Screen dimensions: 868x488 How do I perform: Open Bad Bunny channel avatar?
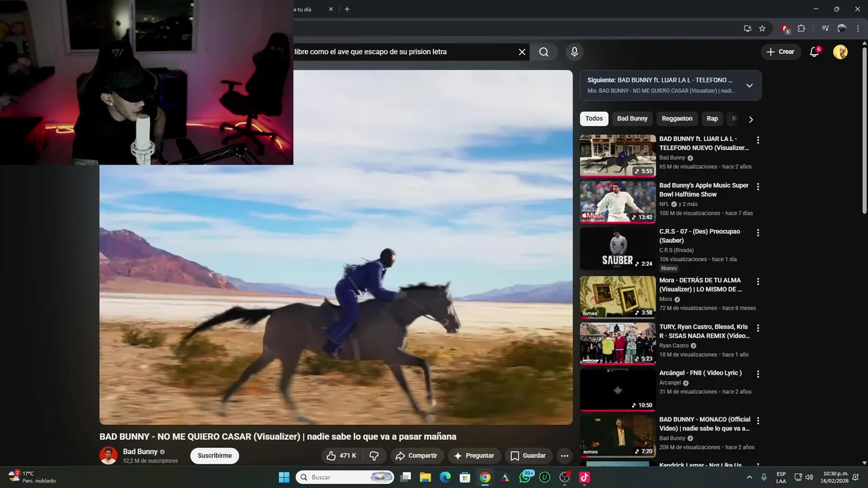(108, 455)
